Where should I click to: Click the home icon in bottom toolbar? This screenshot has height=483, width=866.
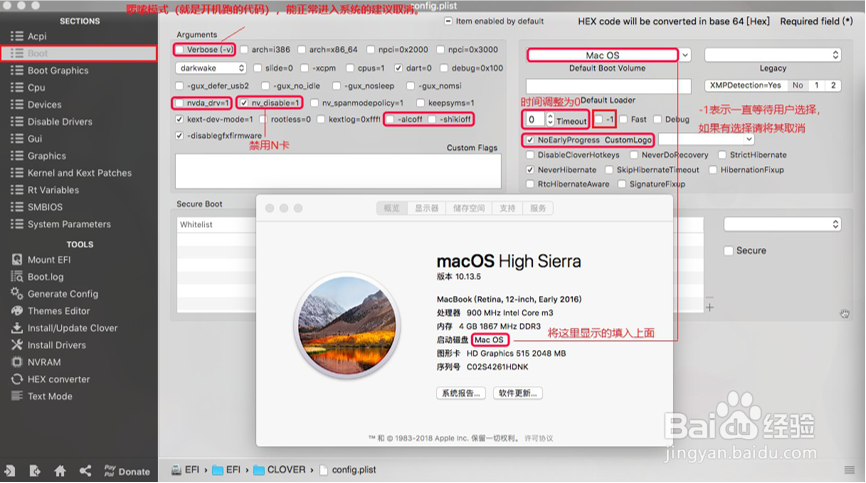(60, 471)
